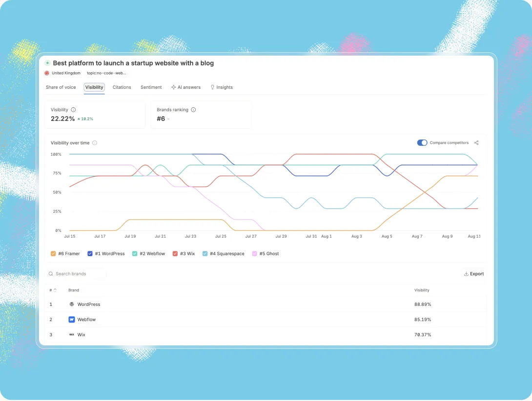
Task: Click the Aug 11 date on chart axis
Action: tap(474, 236)
